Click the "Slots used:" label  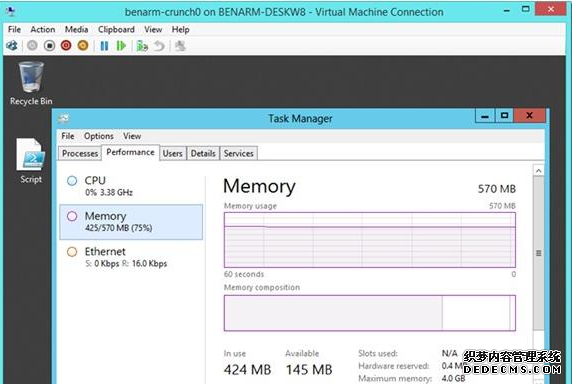(378, 353)
